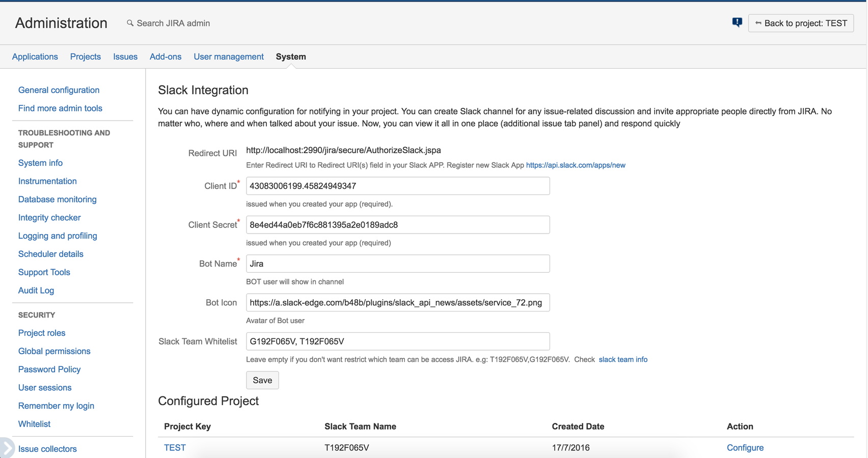Open Issue collectors page

[47, 449]
